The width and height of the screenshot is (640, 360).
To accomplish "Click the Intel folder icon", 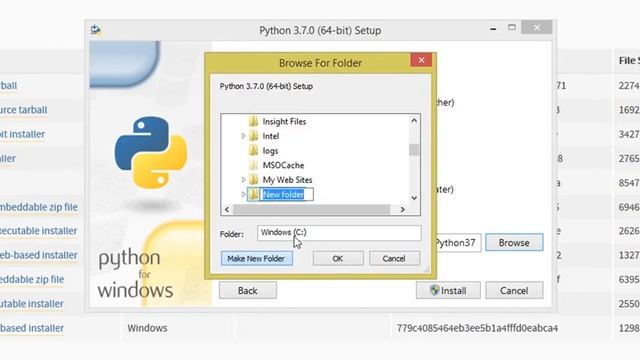I will click(x=253, y=136).
